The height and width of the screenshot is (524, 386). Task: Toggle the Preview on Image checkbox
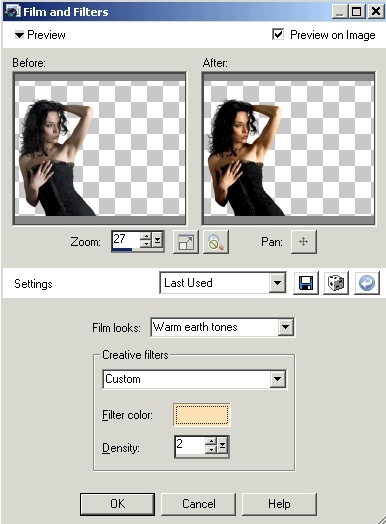(x=278, y=34)
